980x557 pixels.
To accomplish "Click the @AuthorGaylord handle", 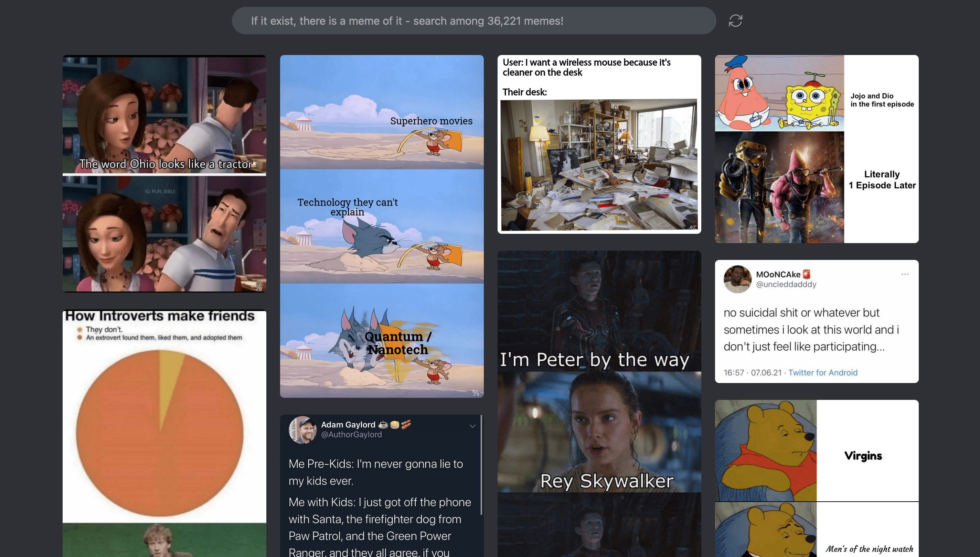I will tap(351, 435).
